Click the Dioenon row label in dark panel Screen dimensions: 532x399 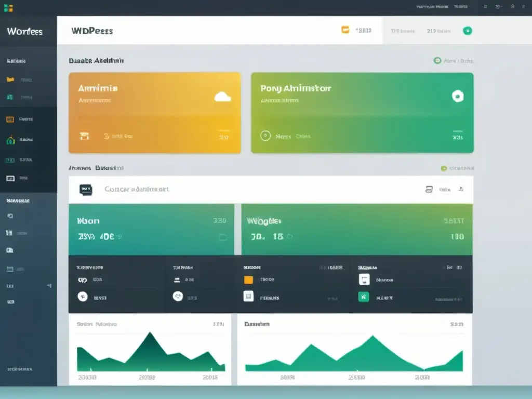(x=384, y=280)
